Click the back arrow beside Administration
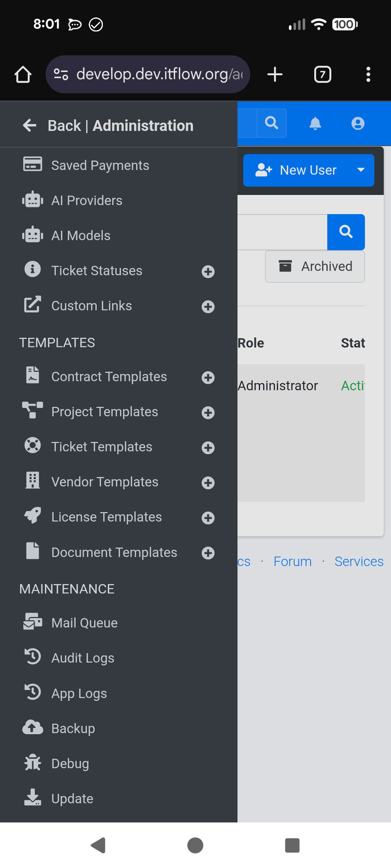391x868 pixels. pos(30,125)
